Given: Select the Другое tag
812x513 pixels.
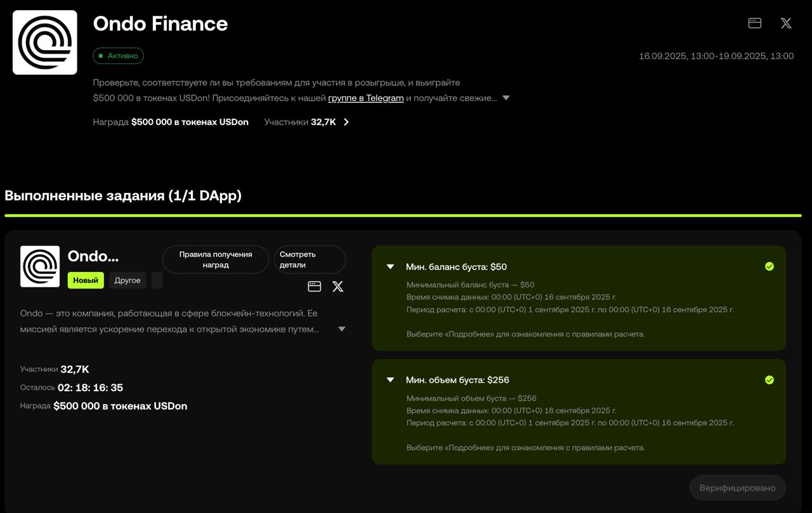Looking at the screenshot, I should click(128, 280).
